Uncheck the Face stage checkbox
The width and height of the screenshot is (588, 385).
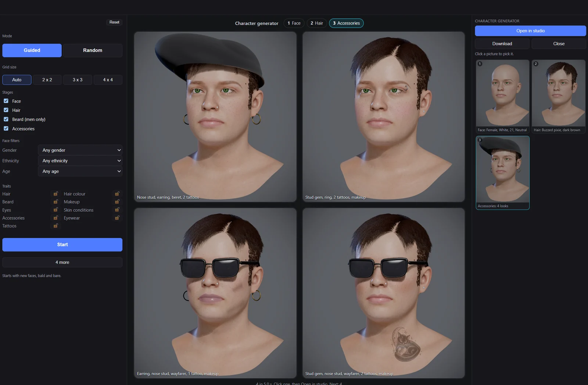[6, 101]
